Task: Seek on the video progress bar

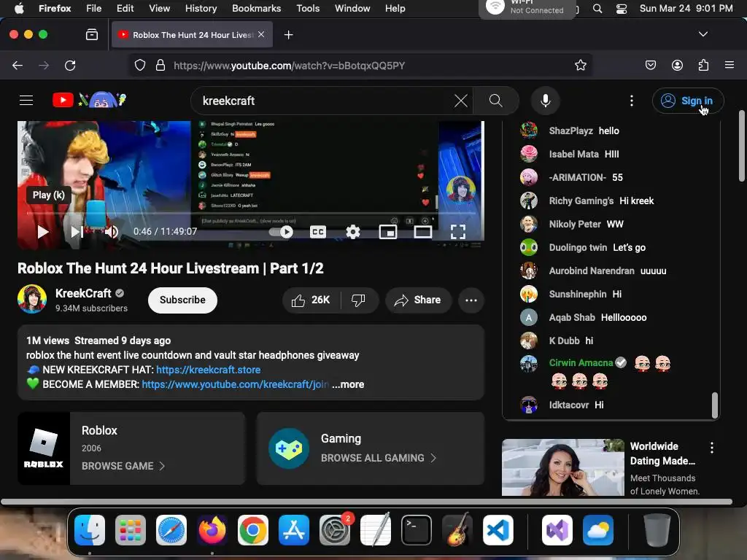Action: [x=250, y=214]
